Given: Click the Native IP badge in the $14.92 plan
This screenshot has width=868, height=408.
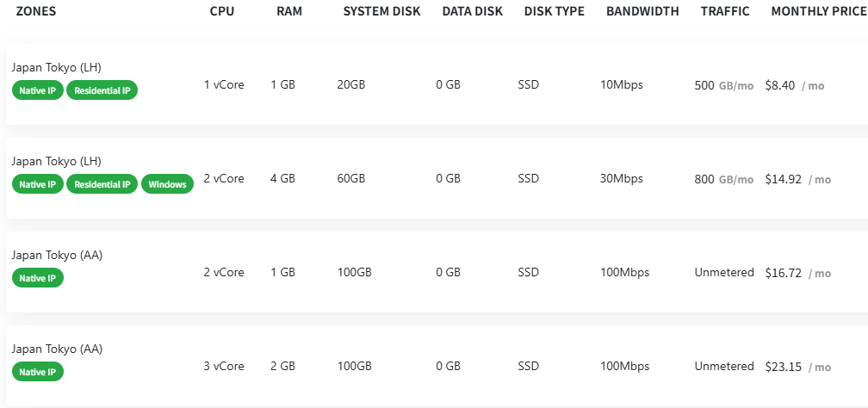Looking at the screenshot, I should pyautogui.click(x=38, y=184).
